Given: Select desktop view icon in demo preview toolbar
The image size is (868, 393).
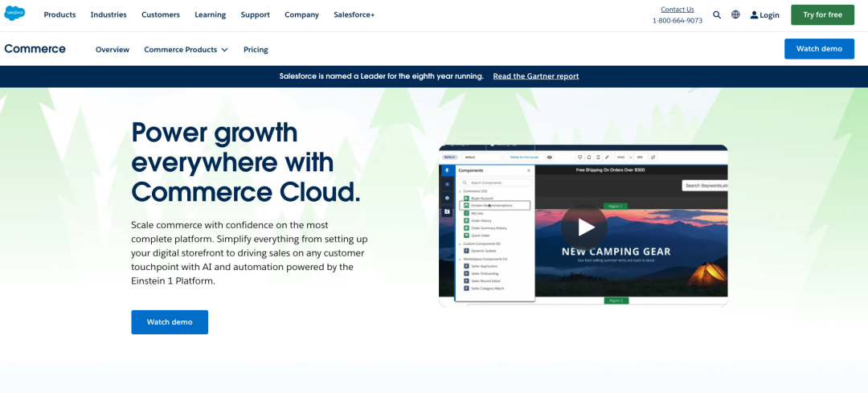Looking at the screenshot, I should point(580,158).
